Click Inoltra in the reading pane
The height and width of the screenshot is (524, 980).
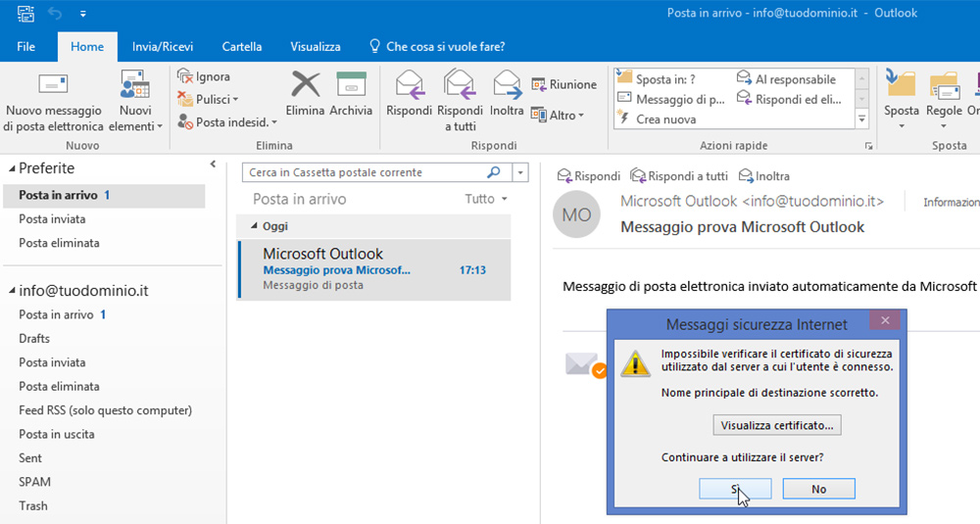tap(764, 176)
